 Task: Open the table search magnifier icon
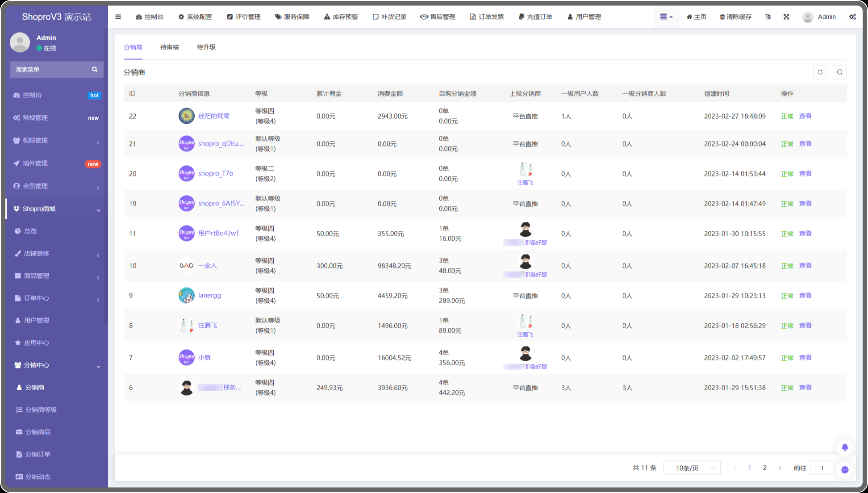click(x=840, y=72)
